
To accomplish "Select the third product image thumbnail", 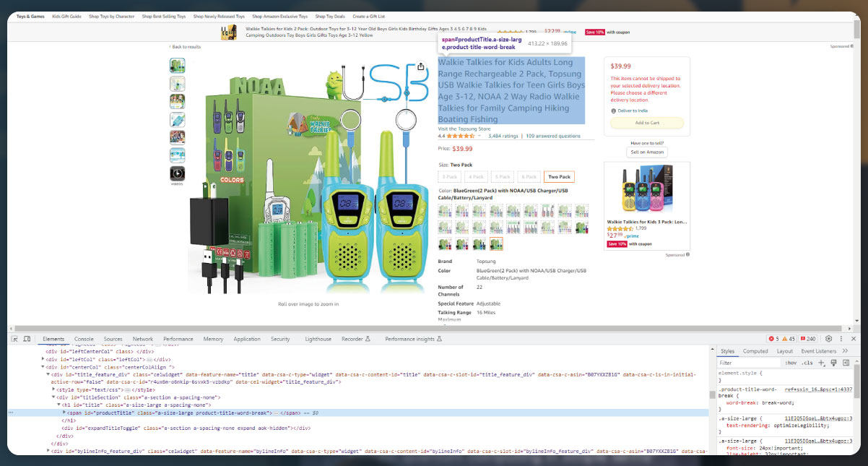I will 177,101.
